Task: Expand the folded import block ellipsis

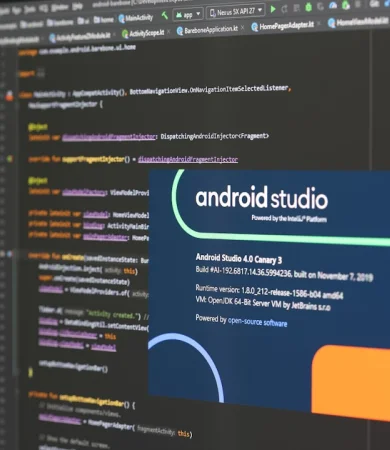Action: click(x=41, y=72)
